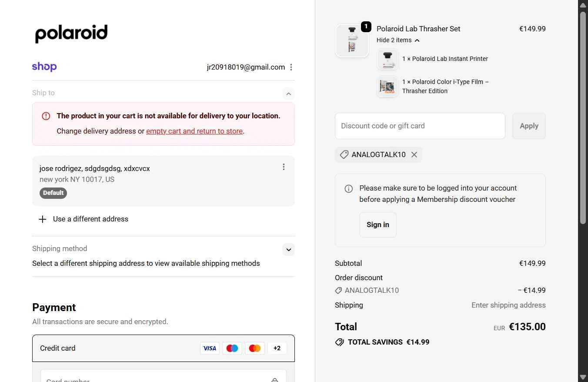Click scrollbar up arrow
Image resolution: width=588 pixels, height=382 pixels.
[583, 5]
